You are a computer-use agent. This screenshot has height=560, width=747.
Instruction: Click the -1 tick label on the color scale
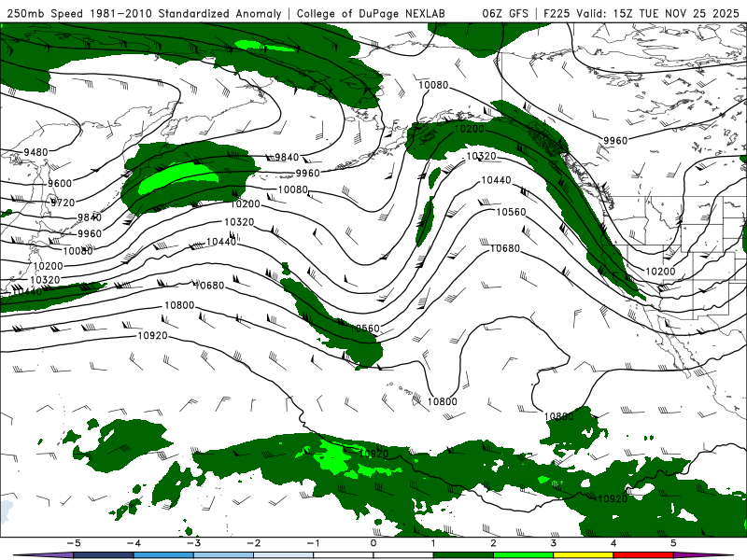[313, 543]
